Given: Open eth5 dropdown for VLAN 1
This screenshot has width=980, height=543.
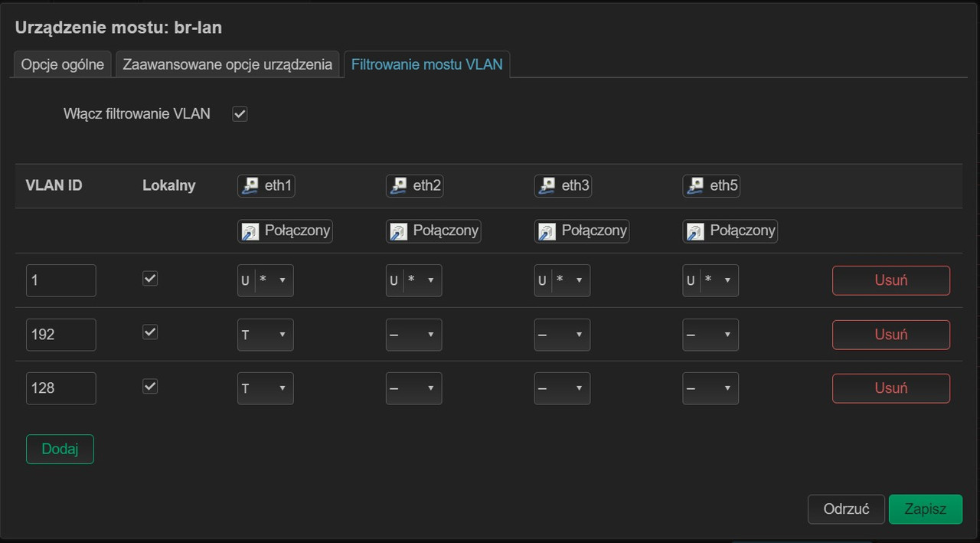Looking at the screenshot, I should tap(711, 280).
